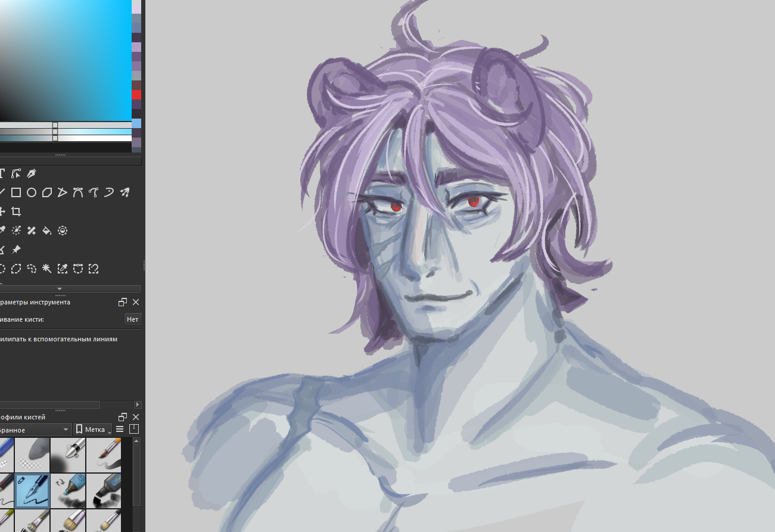Viewport: 775px width, 532px height.
Task: Select the blue marker brush preset
Action: (68, 490)
